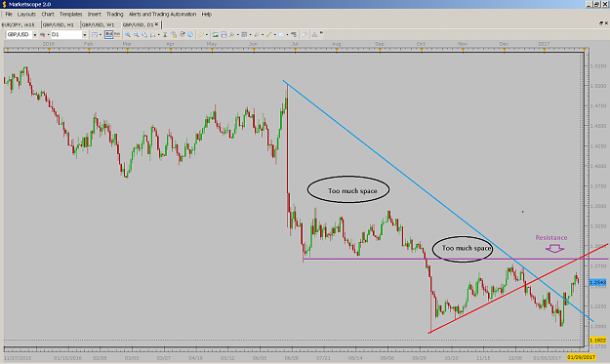Close the GBP/USD D1 tab
The image size is (610, 364).
(157, 24)
